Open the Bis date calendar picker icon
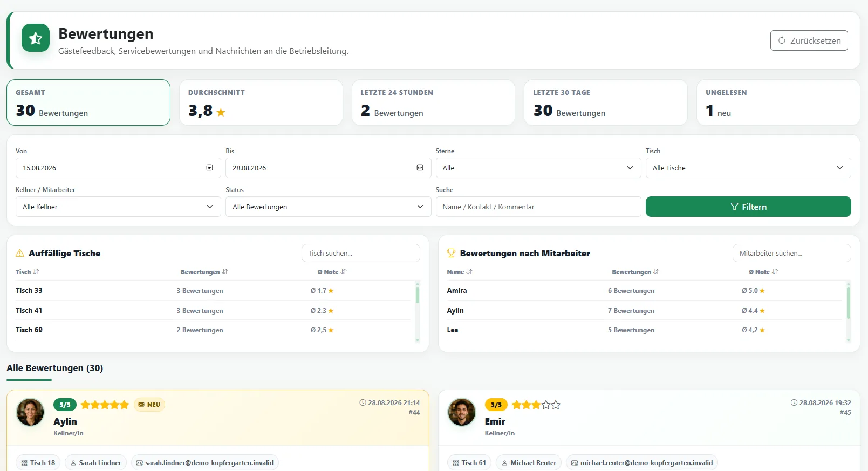This screenshot has width=868, height=471. pos(420,168)
